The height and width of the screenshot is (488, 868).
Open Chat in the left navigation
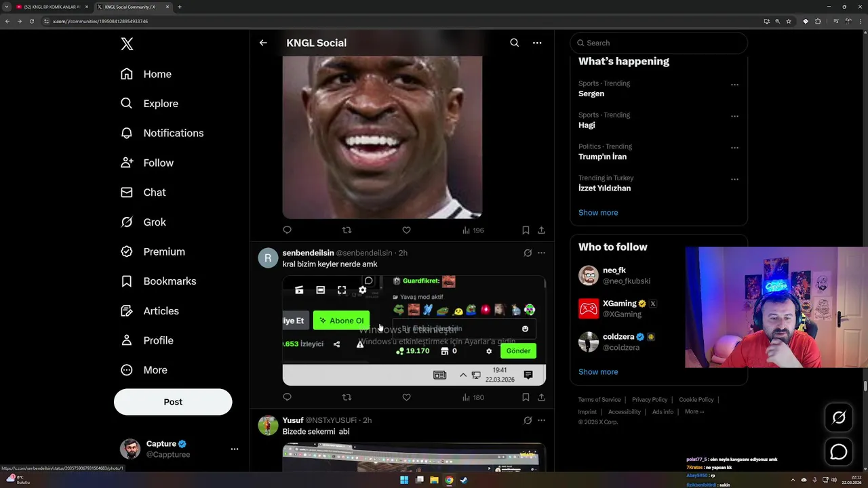[143, 192]
